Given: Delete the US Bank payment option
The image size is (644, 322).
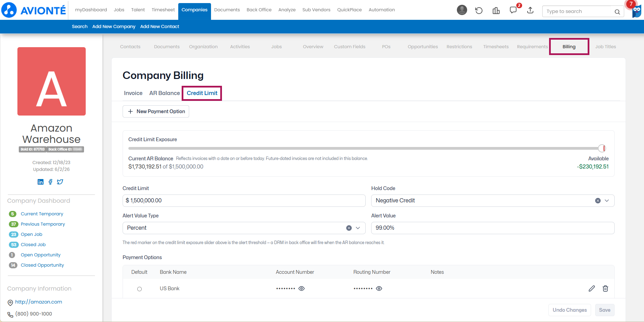Looking at the screenshot, I should [x=605, y=289].
